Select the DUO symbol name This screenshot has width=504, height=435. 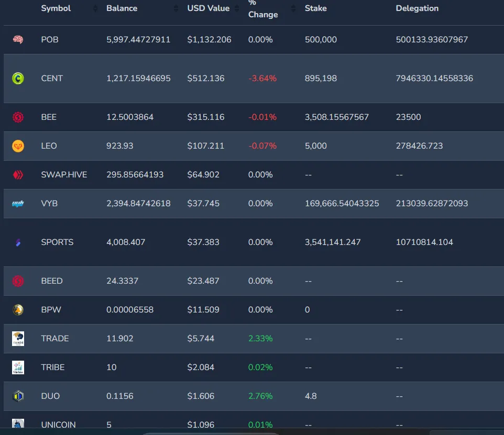pyautogui.click(x=50, y=396)
